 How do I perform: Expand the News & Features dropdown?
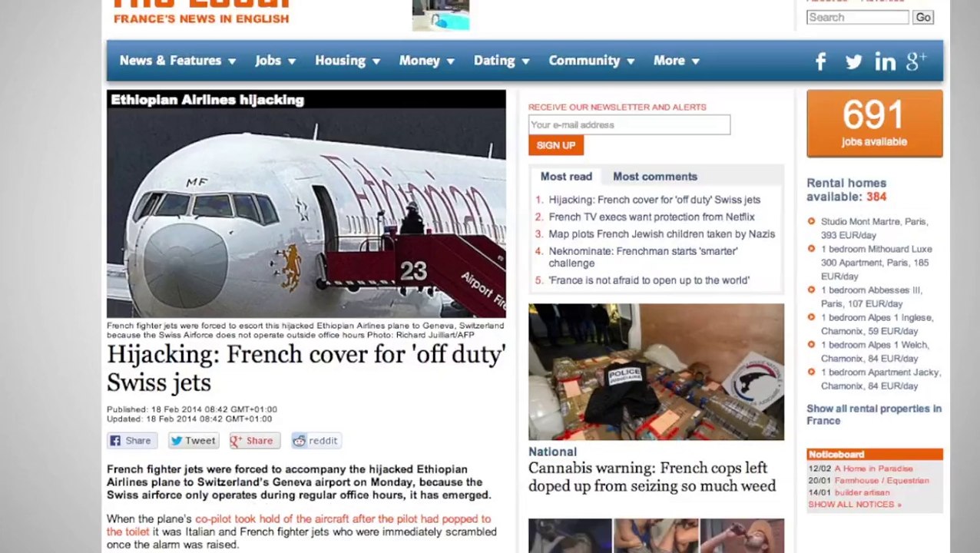[177, 61]
